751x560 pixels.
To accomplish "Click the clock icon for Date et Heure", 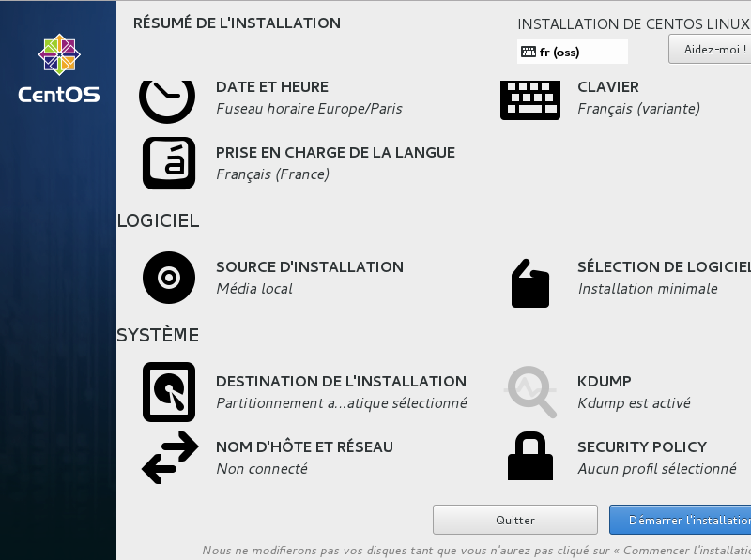I will point(167,98).
